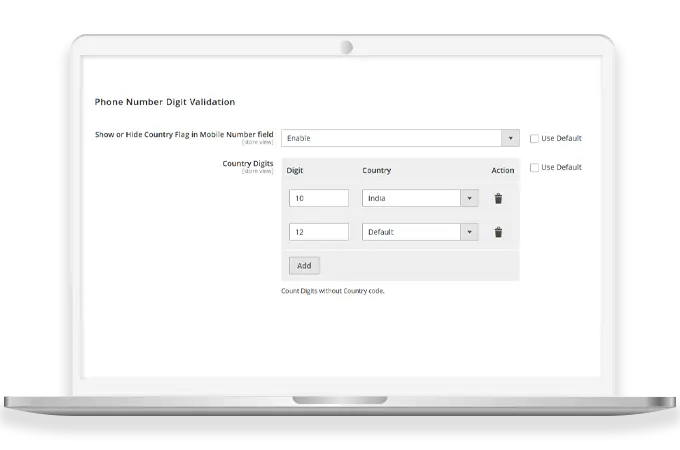Click the Action column header

(x=502, y=170)
